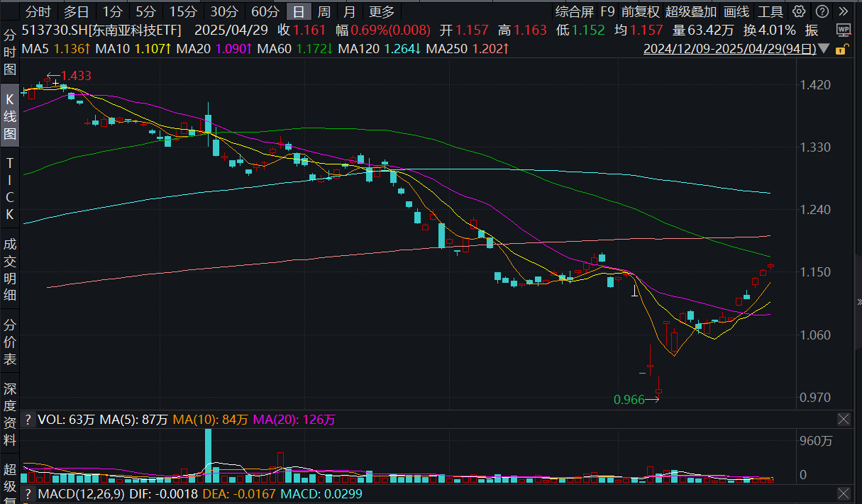Open 画线 drawing tools

tap(736, 11)
